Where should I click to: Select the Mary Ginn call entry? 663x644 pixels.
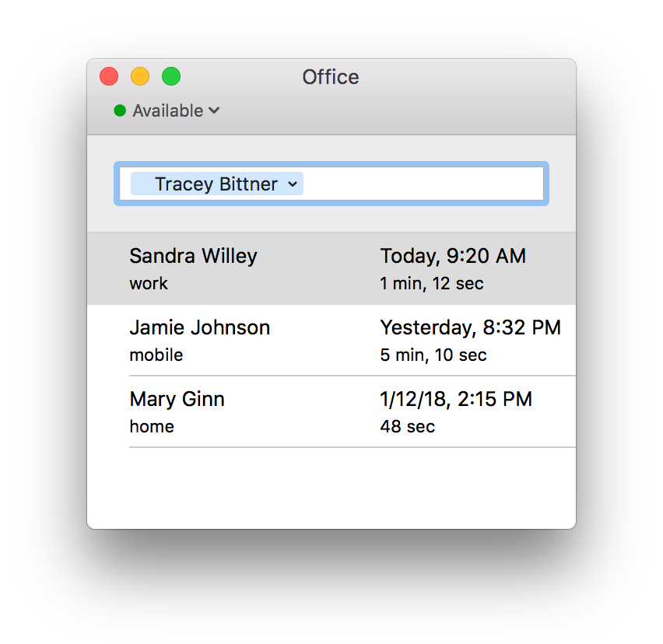pyautogui.click(x=331, y=411)
